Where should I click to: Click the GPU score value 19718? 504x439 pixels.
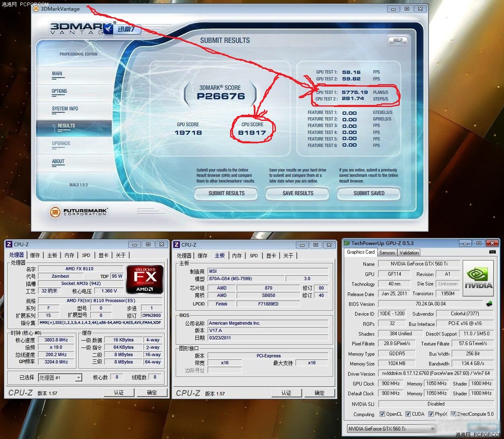188,133
